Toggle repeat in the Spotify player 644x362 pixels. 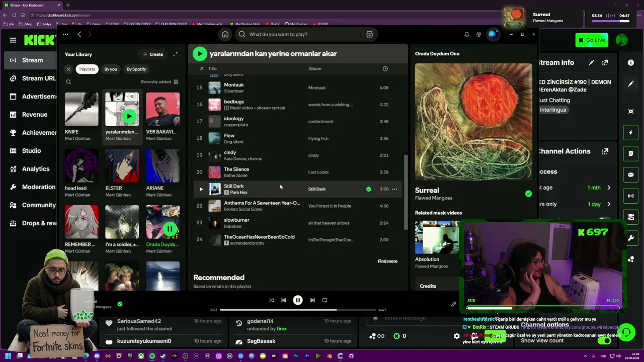(325, 300)
